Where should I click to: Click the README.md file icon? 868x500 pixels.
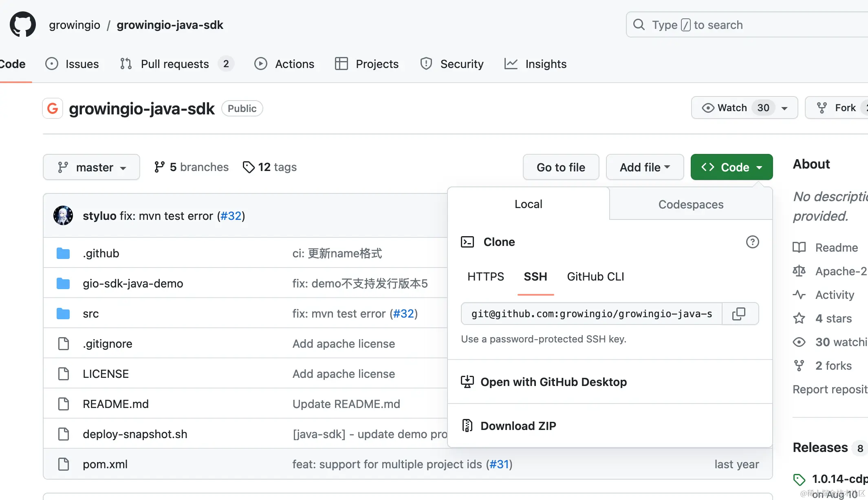point(64,404)
